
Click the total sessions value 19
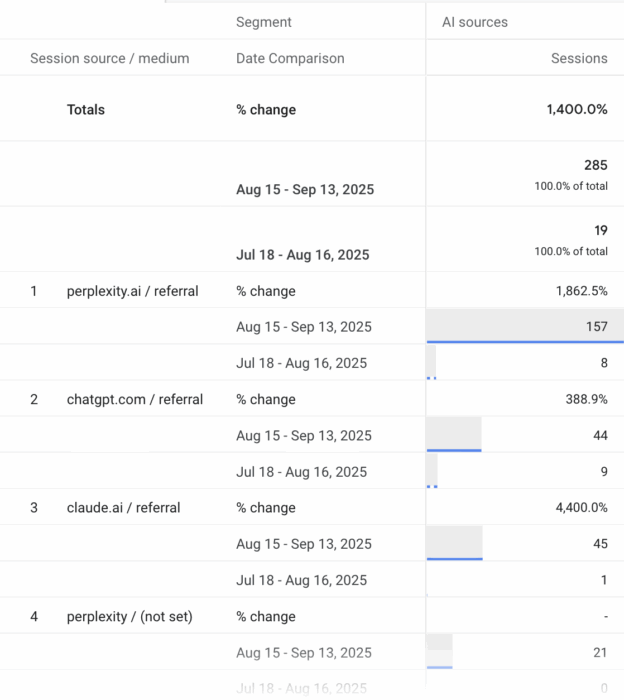coord(601,230)
